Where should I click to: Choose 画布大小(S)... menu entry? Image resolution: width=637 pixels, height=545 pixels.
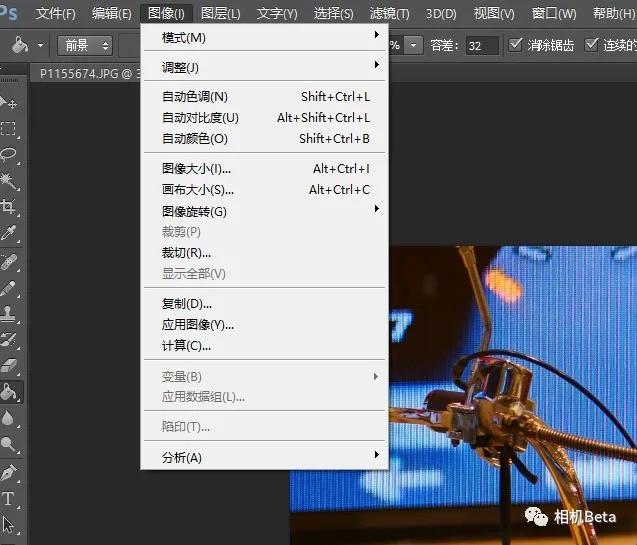pos(264,190)
